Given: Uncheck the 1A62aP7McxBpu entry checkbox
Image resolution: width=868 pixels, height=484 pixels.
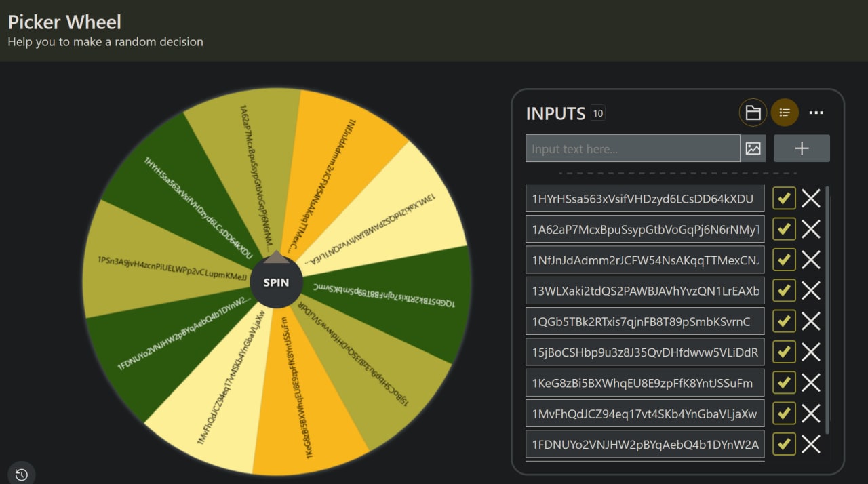Looking at the screenshot, I should pos(784,229).
